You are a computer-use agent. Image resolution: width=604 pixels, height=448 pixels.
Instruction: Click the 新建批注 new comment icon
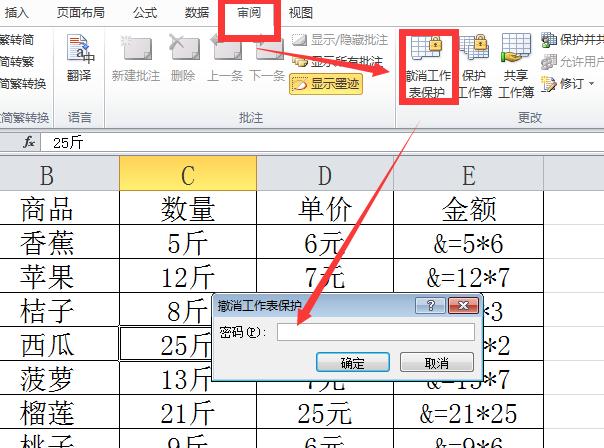coord(136,58)
